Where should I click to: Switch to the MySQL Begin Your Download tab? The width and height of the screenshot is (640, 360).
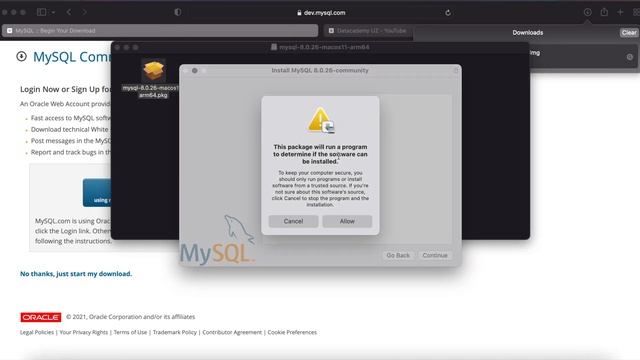click(x=160, y=31)
